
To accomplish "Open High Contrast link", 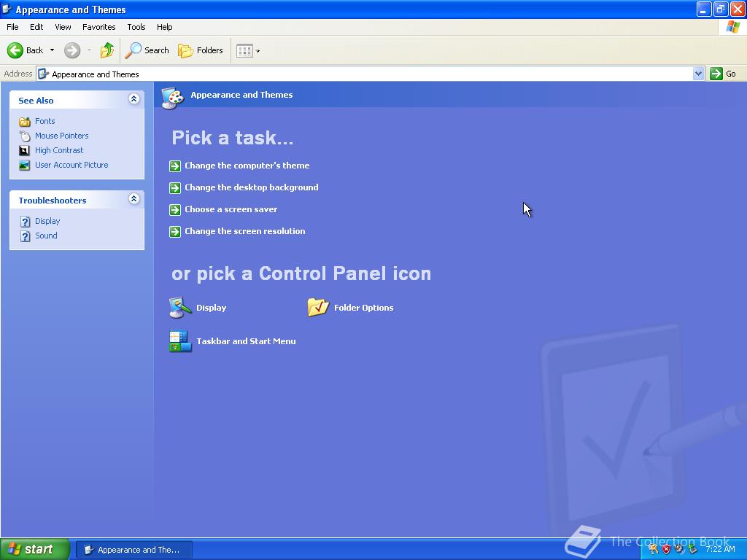I will (x=59, y=150).
